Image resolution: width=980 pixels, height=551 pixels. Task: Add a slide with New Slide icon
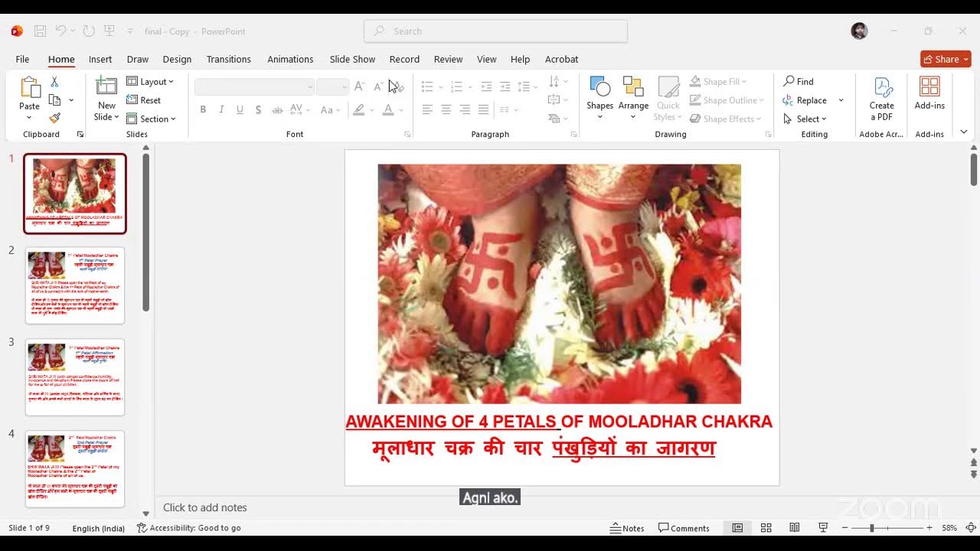[106, 87]
